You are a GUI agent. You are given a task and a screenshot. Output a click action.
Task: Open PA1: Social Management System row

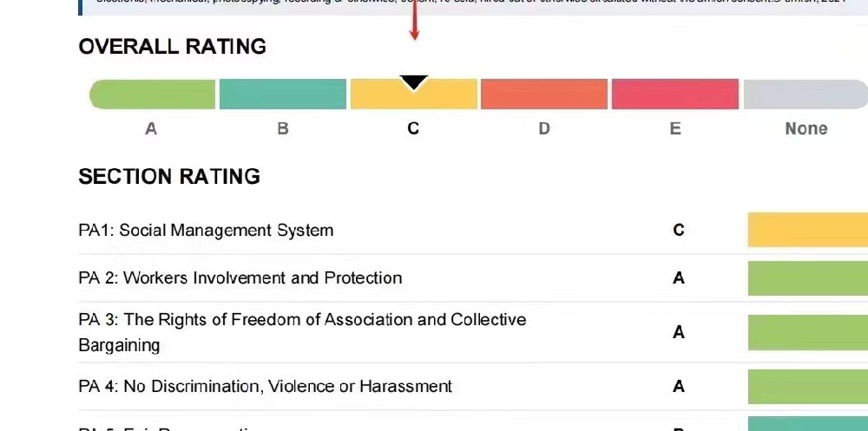click(473, 230)
